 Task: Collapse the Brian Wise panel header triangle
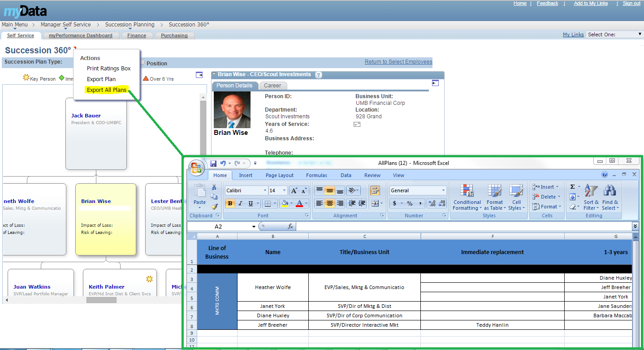[x=215, y=74]
